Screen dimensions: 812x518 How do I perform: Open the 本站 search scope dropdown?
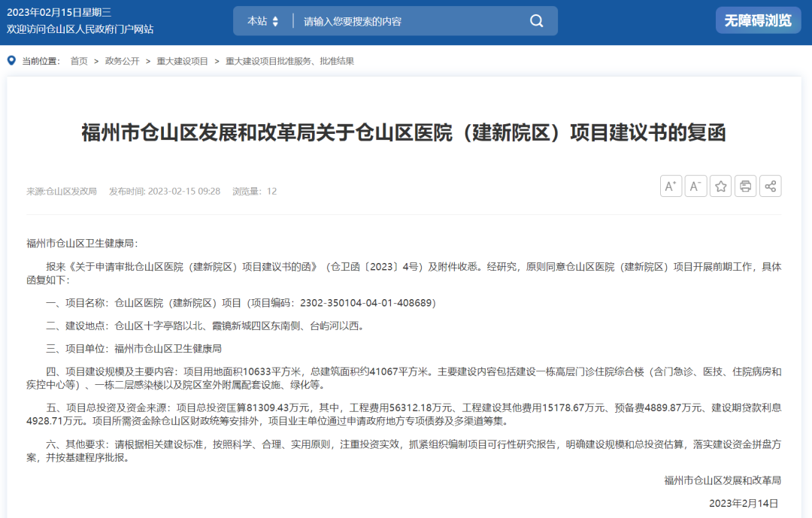262,21
